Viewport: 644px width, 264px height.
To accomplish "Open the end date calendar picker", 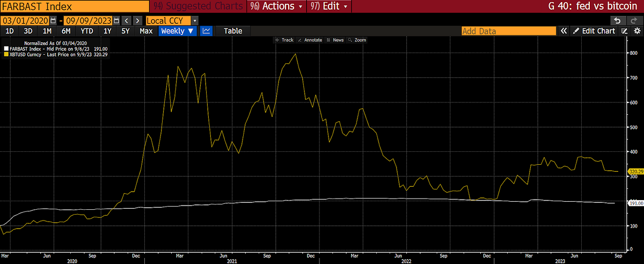I will pyautogui.click(x=115, y=20).
